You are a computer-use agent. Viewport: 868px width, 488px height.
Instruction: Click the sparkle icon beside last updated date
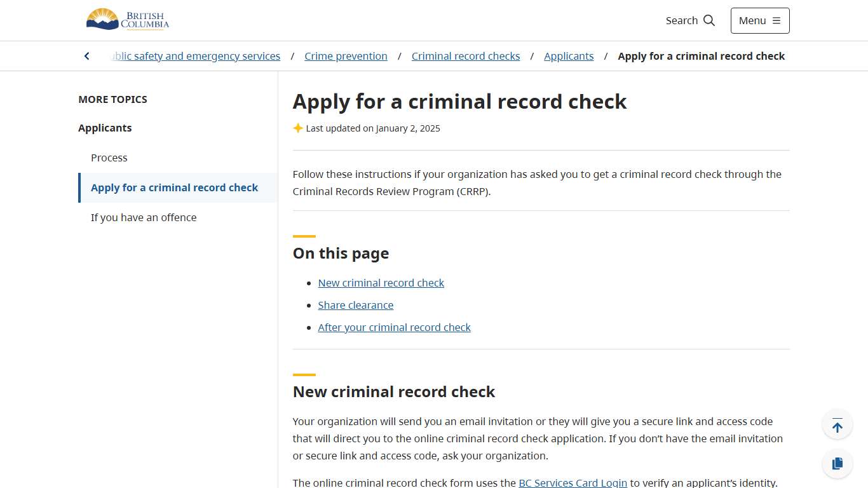[298, 128]
